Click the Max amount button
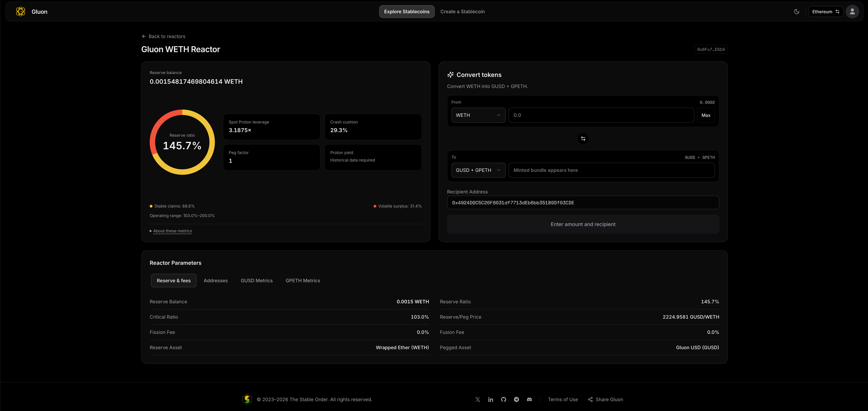Image resolution: width=868 pixels, height=411 pixels. click(x=706, y=115)
